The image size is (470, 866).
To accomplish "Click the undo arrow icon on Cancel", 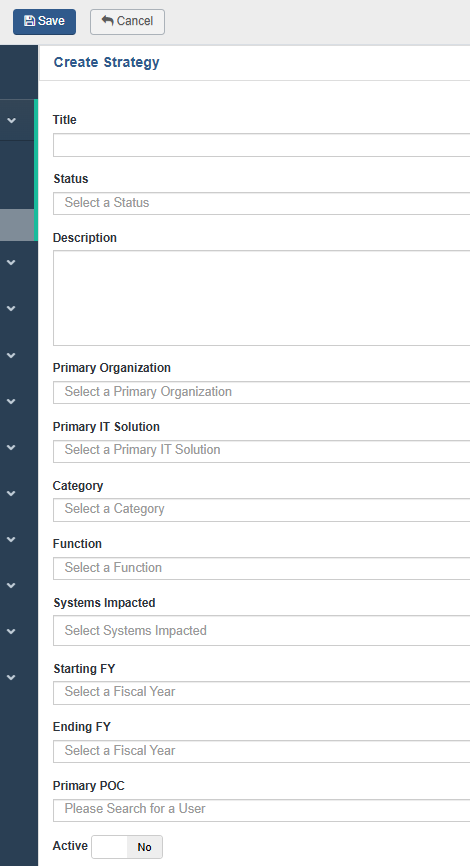I will click(108, 20).
